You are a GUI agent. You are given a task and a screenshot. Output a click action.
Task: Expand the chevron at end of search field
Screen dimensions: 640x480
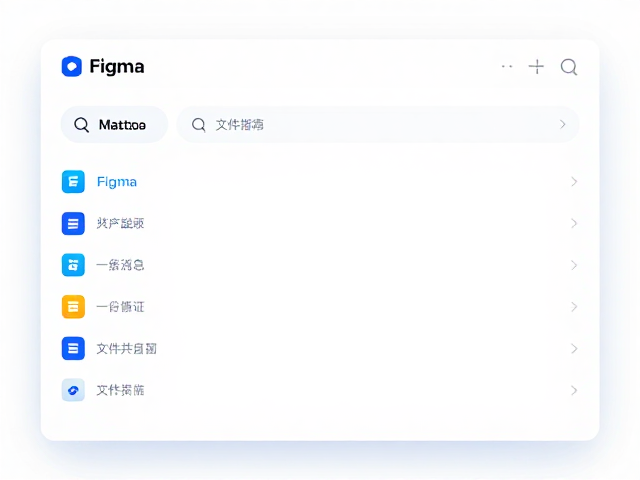(562, 124)
